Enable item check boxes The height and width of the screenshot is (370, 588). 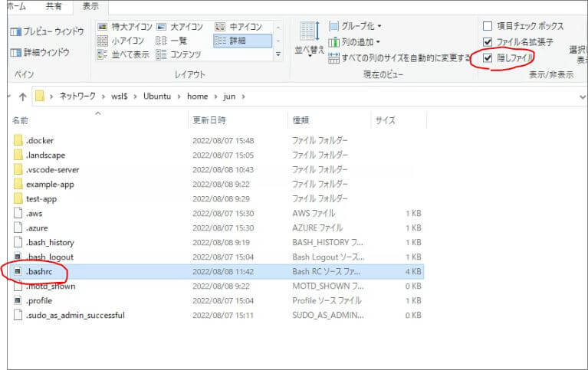[x=488, y=26]
